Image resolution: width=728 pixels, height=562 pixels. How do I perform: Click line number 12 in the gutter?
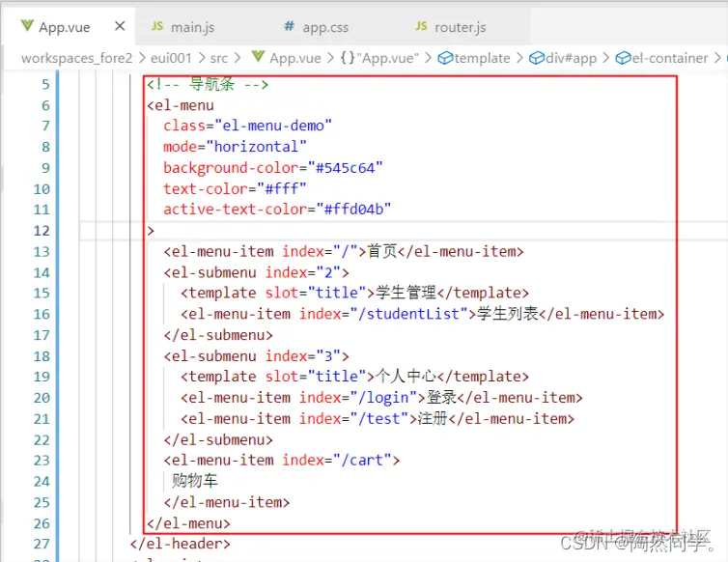pyautogui.click(x=42, y=231)
